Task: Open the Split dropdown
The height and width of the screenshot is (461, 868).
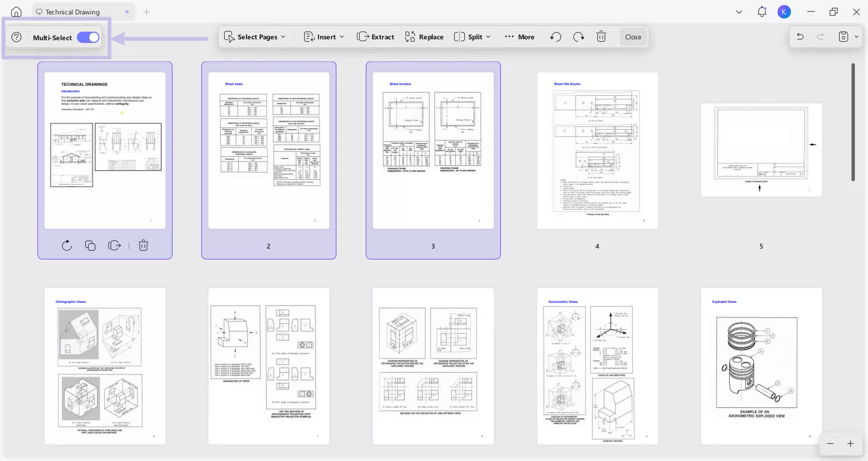Action: [x=472, y=37]
